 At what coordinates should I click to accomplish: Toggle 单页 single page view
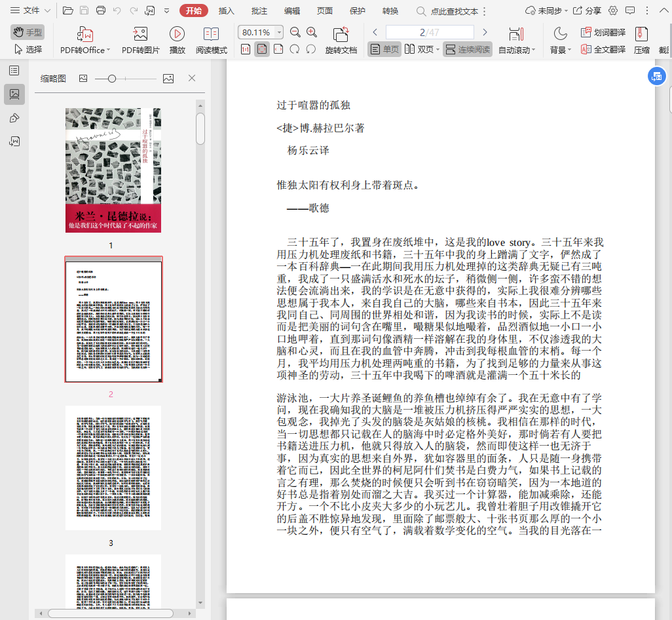(384, 49)
